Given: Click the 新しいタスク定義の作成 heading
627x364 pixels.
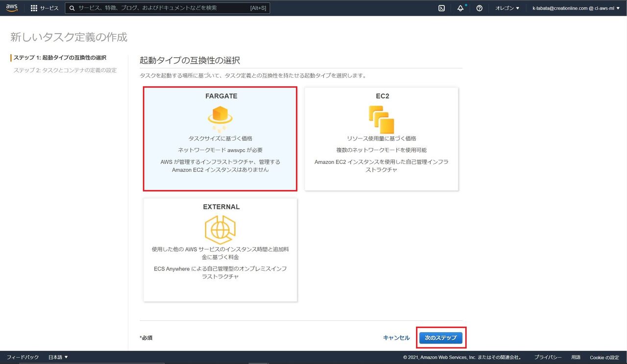Looking at the screenshot, I should (x=69, y=37).
